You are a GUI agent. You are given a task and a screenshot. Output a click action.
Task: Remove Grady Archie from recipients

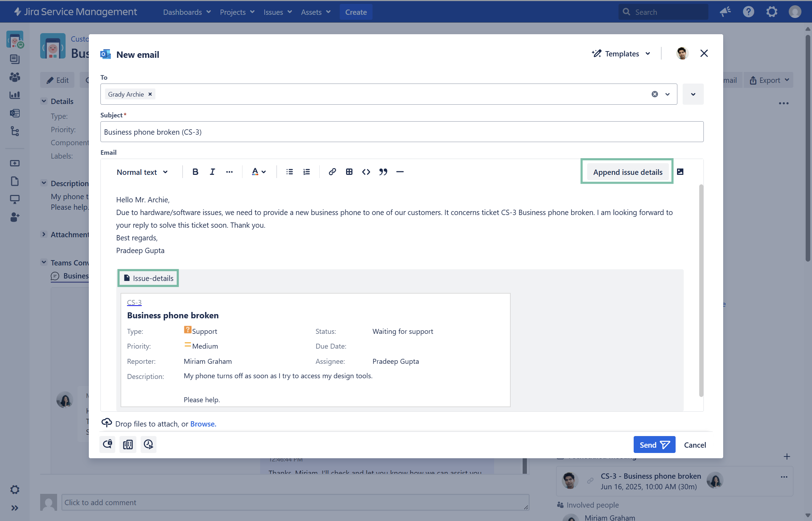pos(150,94)
